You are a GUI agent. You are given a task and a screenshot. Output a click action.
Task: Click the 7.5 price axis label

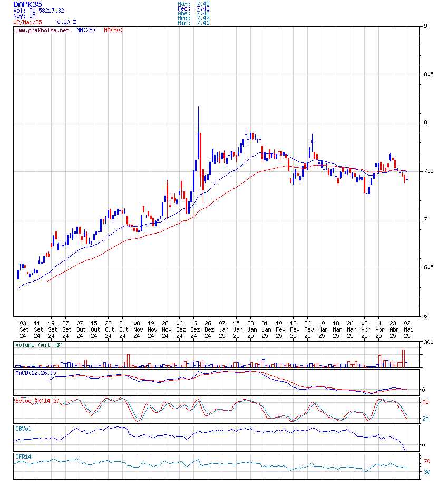[x=428, y=171]
